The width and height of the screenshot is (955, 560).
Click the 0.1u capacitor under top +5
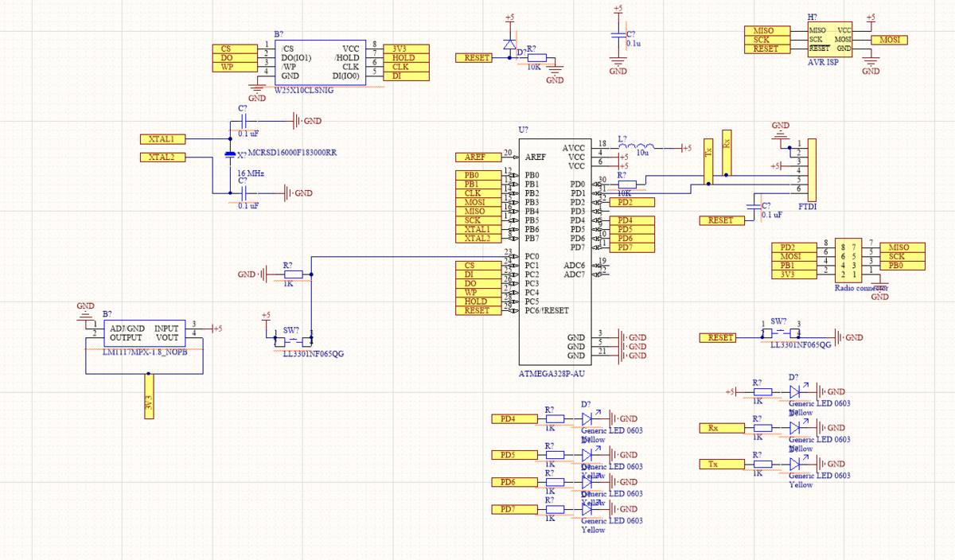click(618, 35)
